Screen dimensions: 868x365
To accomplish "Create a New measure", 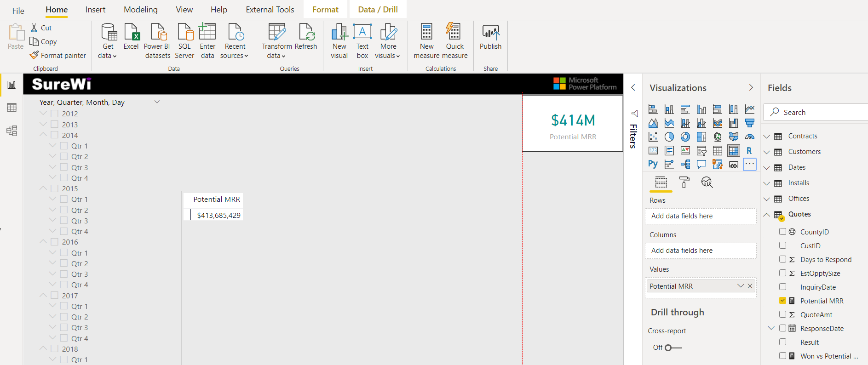I will (426, 41).
